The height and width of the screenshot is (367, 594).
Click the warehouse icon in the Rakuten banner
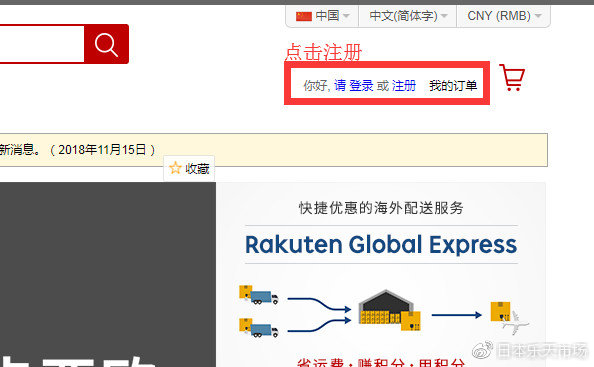click(x=389, y=311)
